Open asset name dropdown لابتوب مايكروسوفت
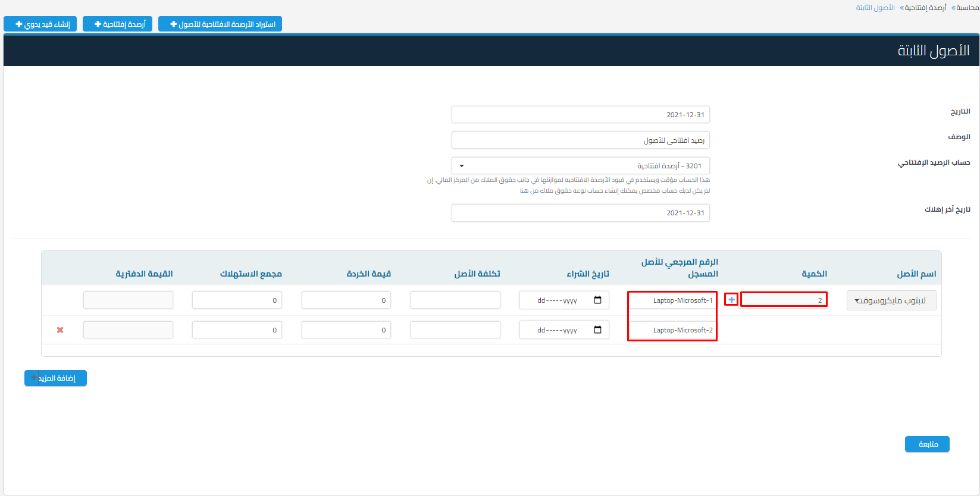 (x=891, y=301)
